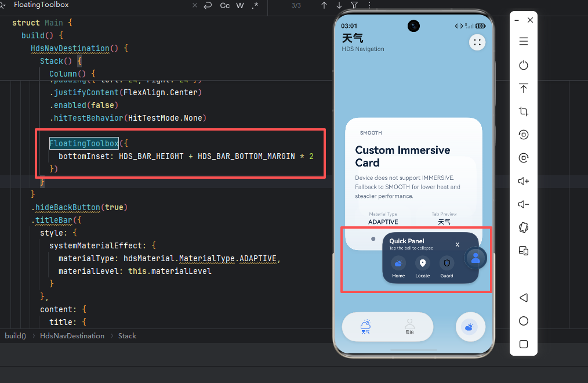Go to next search occurrence
The width and height of the screenshot is (588, 383).
339,5
